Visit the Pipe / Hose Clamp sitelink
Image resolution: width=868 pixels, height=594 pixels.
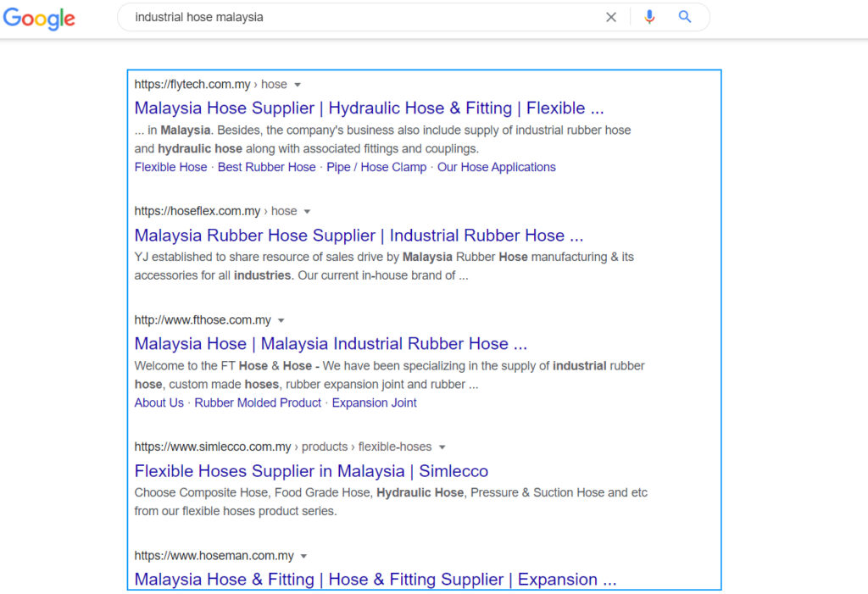coord(376,167)
